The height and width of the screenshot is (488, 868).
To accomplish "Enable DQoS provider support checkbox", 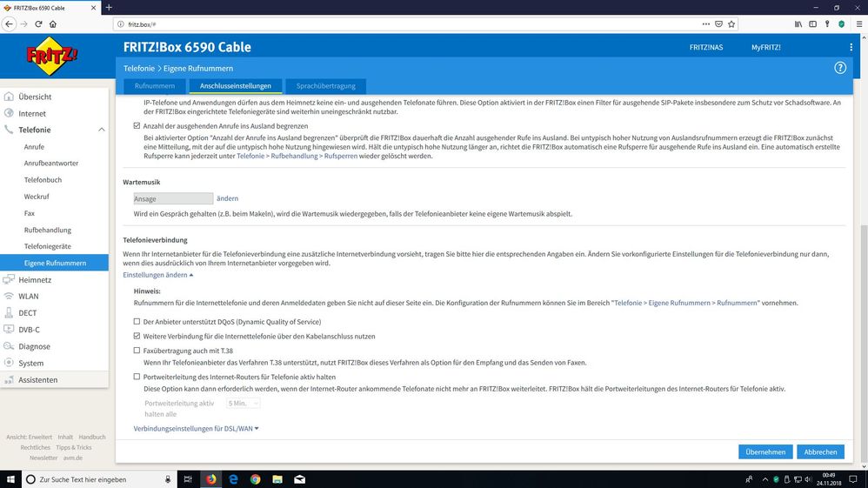I will [137, 321].
